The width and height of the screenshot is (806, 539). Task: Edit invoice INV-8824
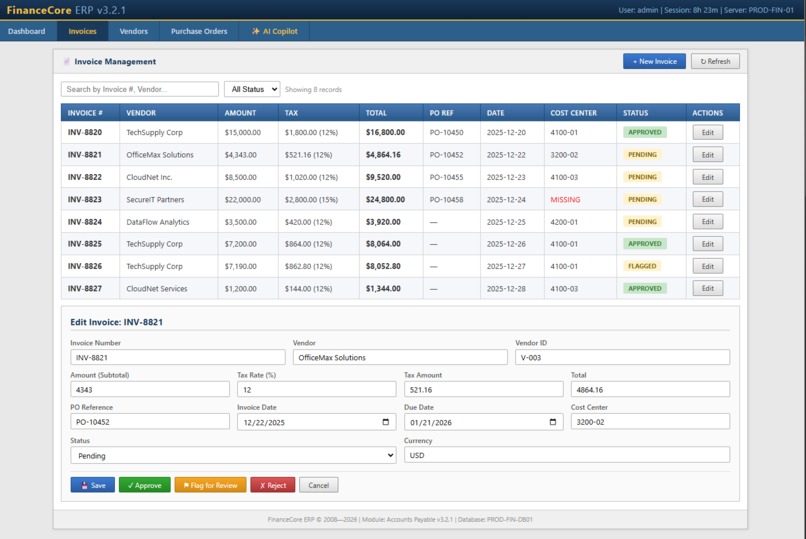pyautogui.click(x=707, y=222)
